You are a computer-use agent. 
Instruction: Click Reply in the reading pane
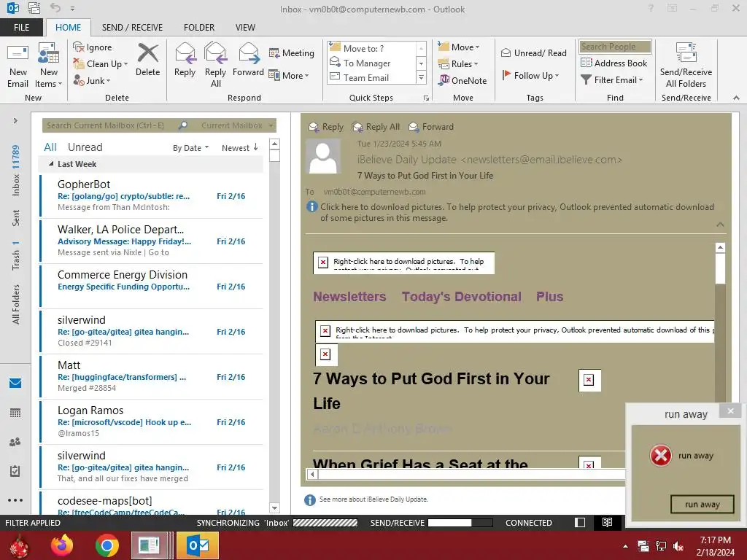click(326, 127)
